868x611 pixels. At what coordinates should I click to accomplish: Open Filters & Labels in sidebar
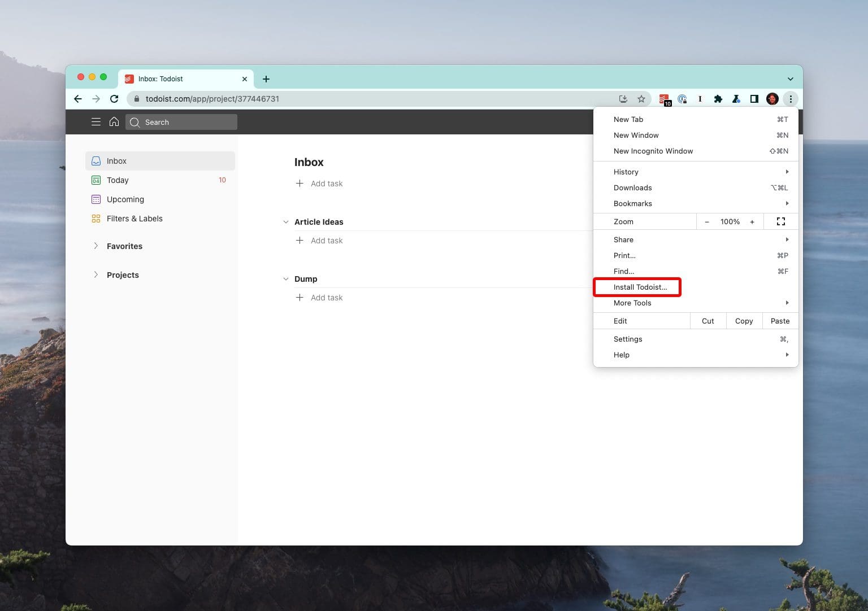pos(160,219)
